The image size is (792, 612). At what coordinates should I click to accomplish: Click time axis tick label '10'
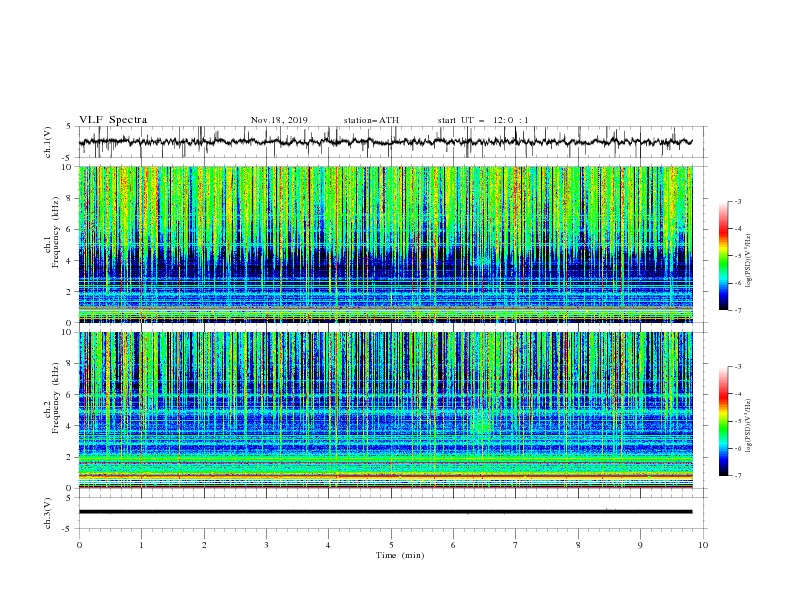click(703, 545)
